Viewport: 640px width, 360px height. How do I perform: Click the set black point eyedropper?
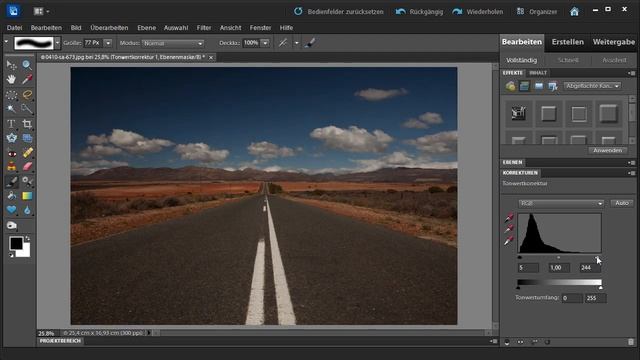(509, 218)
